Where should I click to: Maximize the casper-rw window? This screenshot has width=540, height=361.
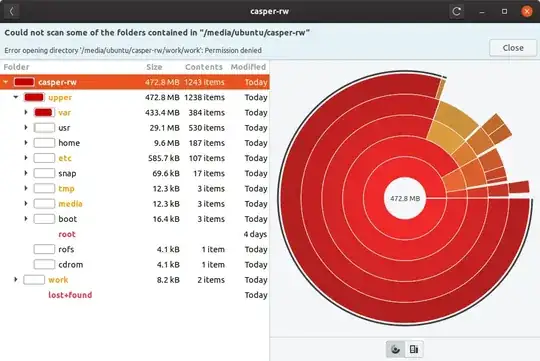click(x=504, y=12)
